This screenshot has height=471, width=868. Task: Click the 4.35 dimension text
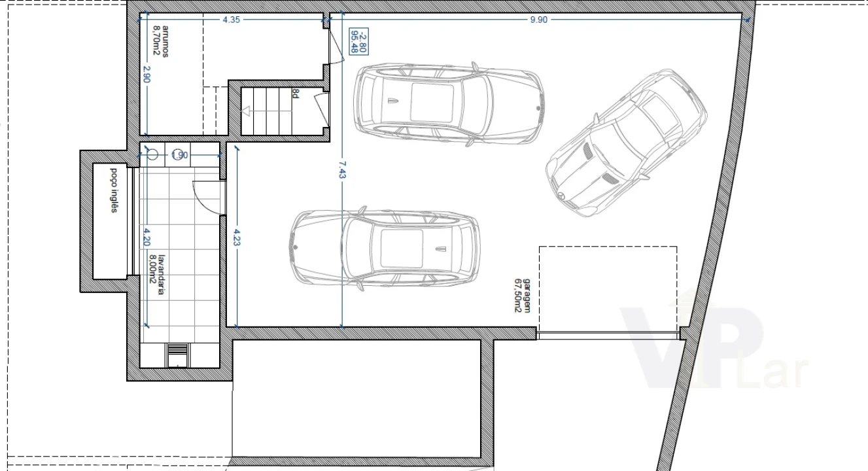[231, 20]
